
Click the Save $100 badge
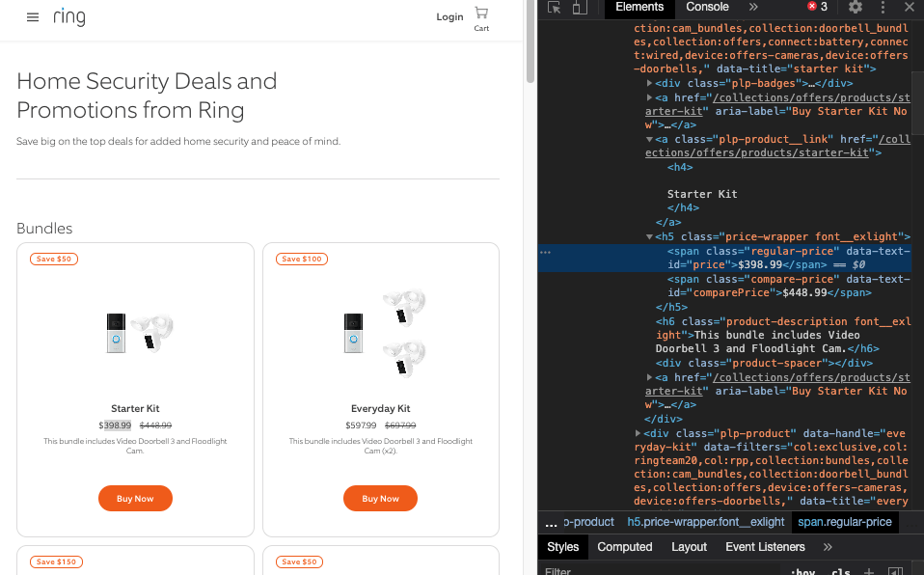301,259
